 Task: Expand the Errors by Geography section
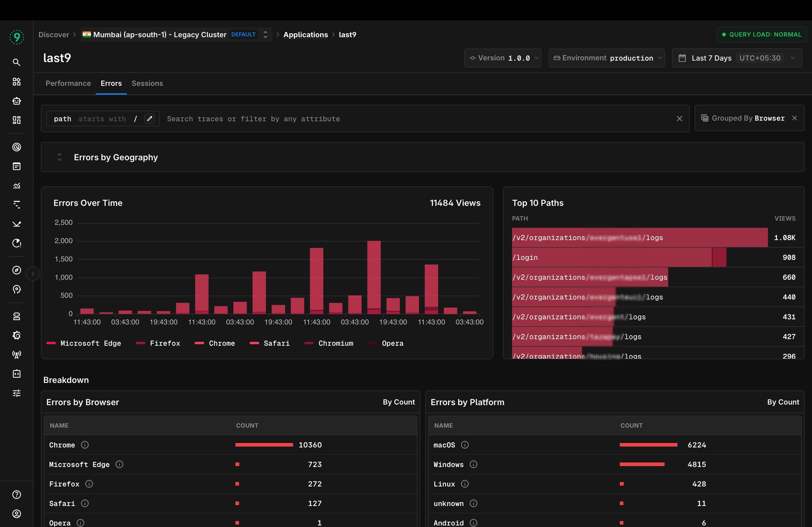tap(59, 157)
